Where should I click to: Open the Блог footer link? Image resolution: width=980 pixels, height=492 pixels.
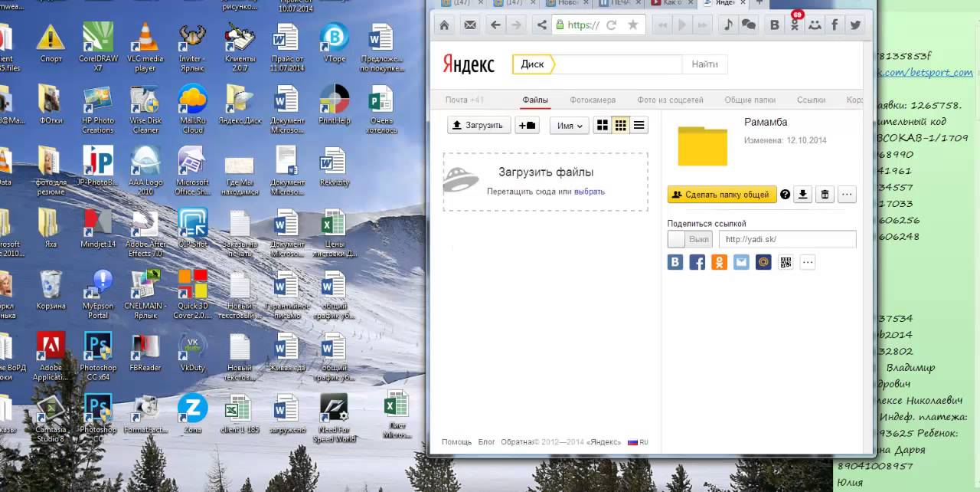(x=487, y=442)
